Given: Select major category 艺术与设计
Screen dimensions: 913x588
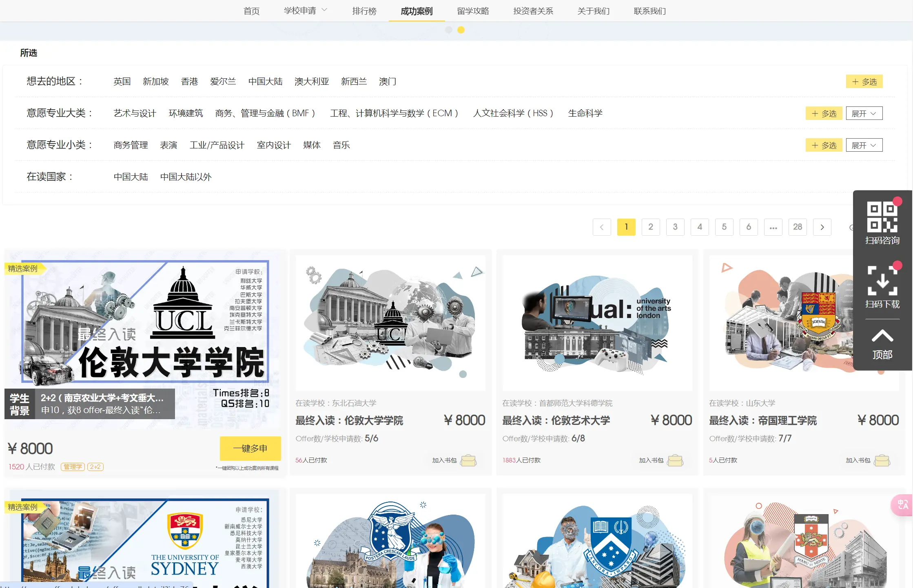Looking at the screenshot, I should 135,113.
